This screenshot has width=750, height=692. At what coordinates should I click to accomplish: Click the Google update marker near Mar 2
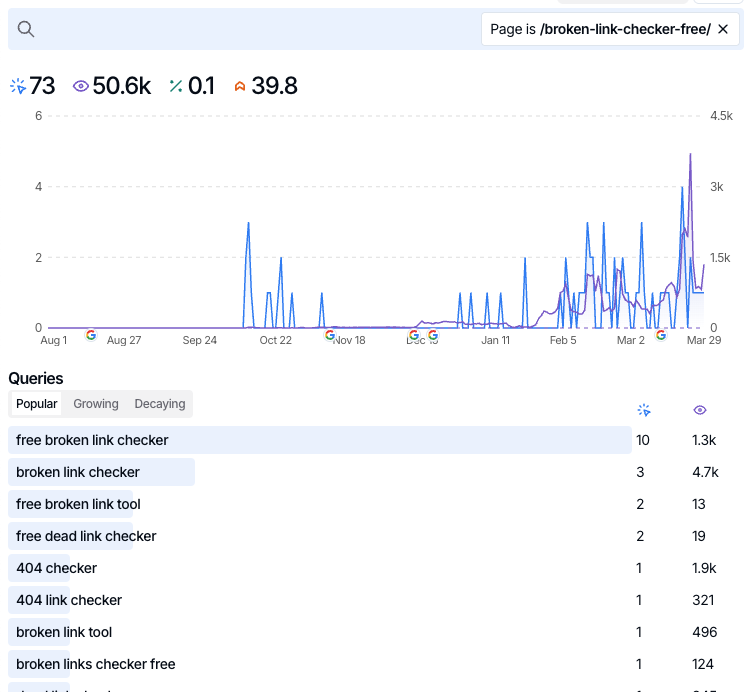coord(661,335)
